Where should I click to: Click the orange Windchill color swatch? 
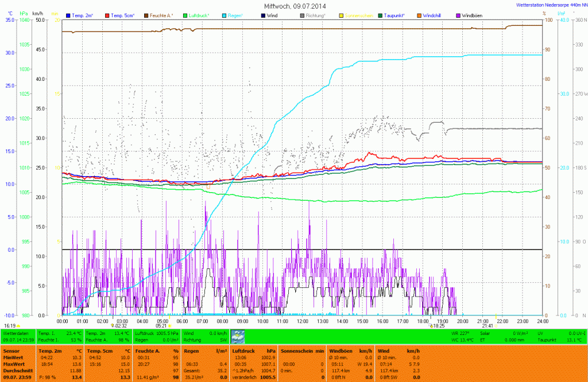pos(419,15)
